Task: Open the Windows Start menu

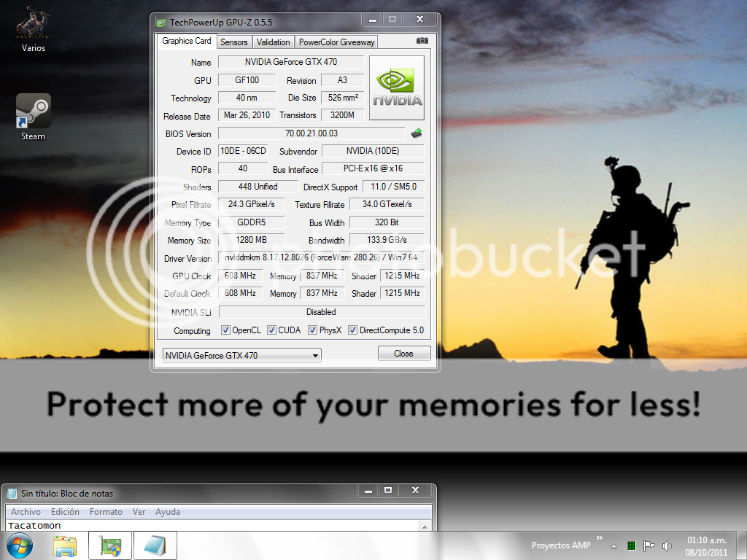Action: point(20,545)
